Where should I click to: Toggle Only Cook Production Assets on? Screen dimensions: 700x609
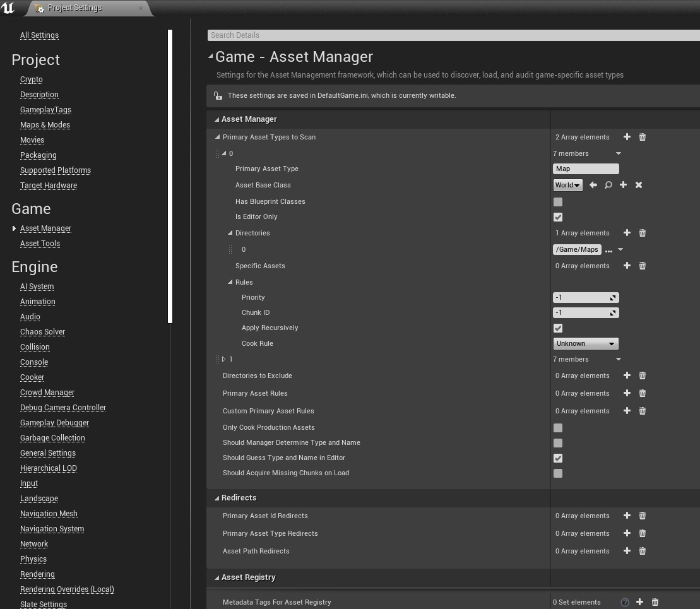tap(558, 427)
